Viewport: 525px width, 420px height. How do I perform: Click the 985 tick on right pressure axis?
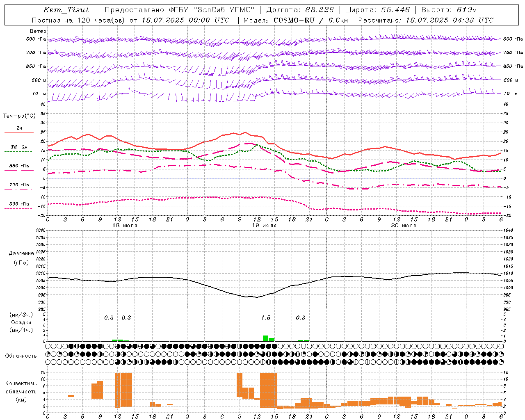(508, 309)
